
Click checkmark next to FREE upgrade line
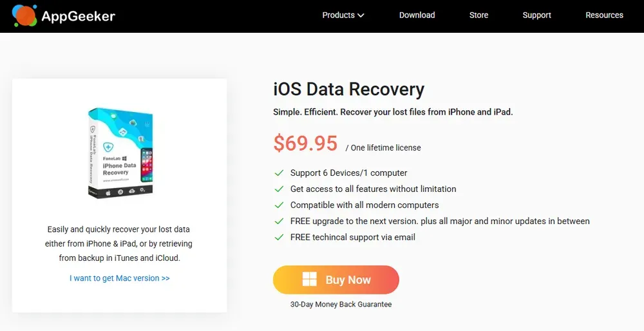pyautogui.click(x=279, y=222)
